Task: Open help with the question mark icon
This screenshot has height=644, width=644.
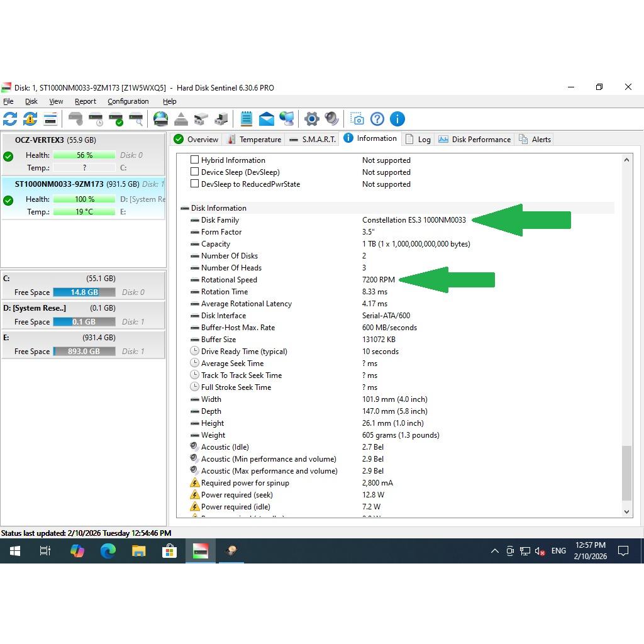Action: (x=377, y=119)
